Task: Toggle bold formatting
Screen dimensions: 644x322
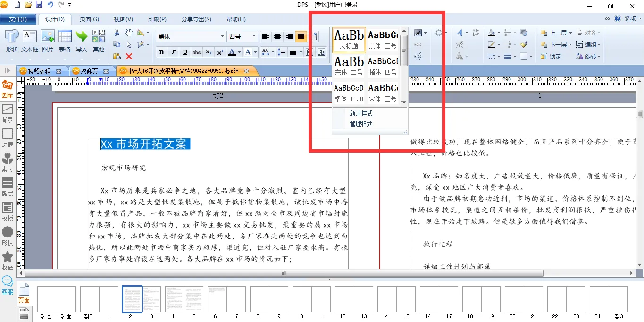Action: coord(162,52)
